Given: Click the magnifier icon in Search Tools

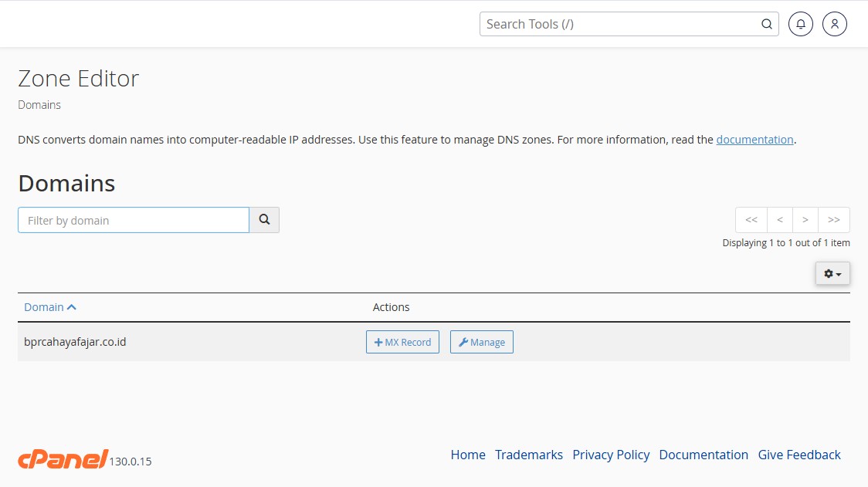Looking at the screenshot, I should click(767, 24).
